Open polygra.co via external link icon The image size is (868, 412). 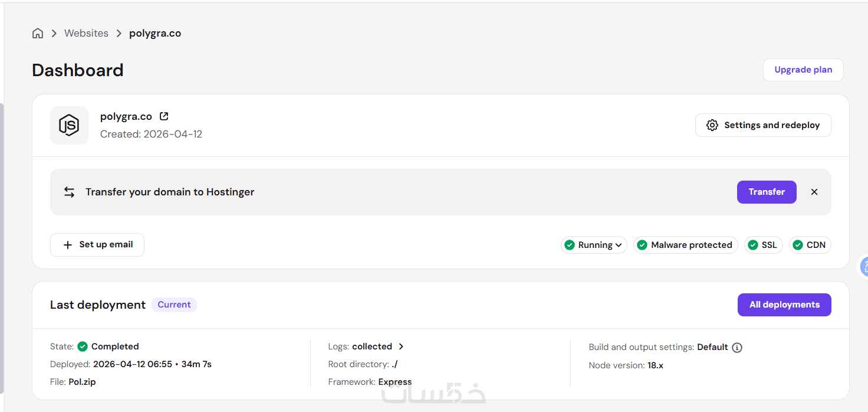coord(164,116)
